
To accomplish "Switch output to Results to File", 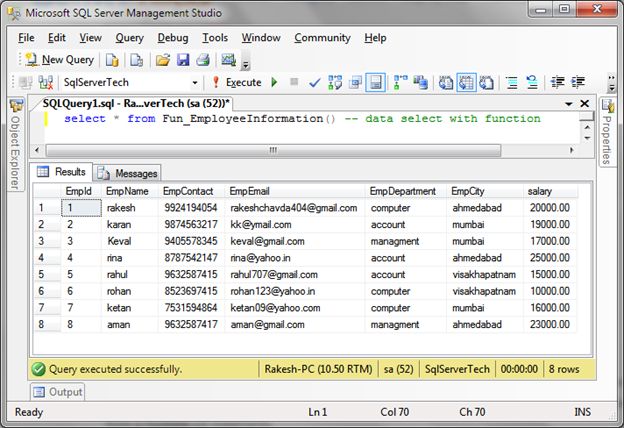I will (486, 82).
